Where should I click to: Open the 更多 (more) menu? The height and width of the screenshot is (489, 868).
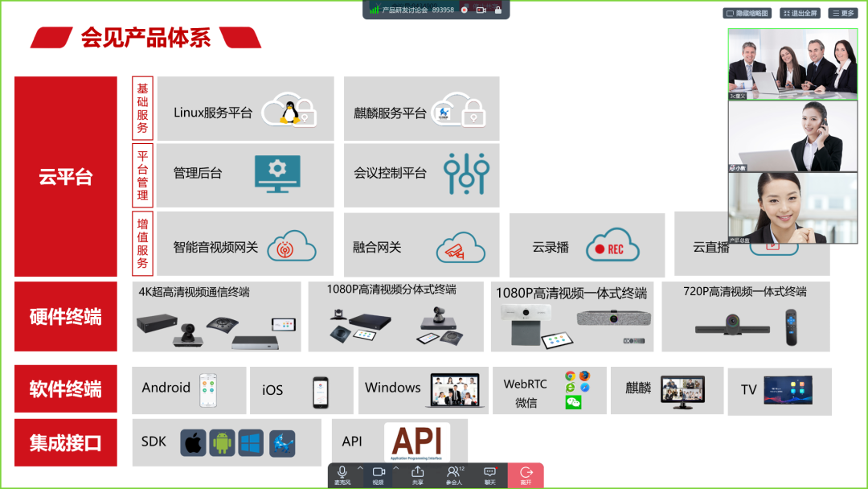coord(843,13)
